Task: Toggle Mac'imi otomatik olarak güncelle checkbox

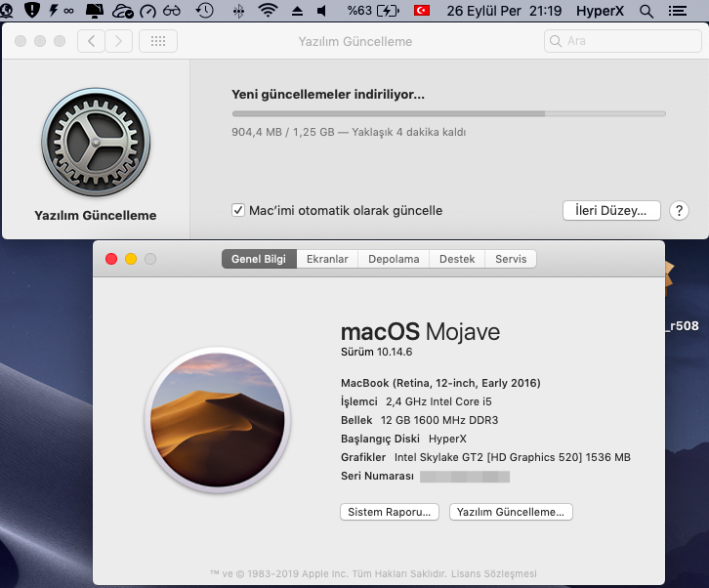Action: (237, 210)
